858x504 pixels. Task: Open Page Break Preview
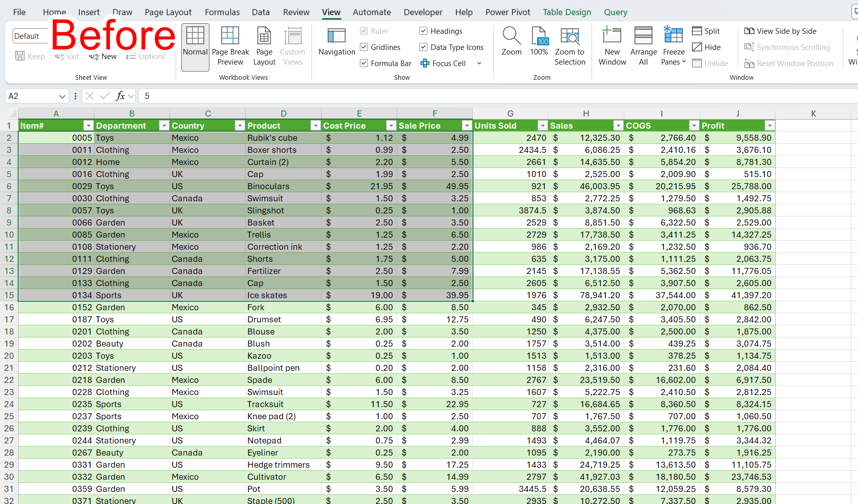230,47
